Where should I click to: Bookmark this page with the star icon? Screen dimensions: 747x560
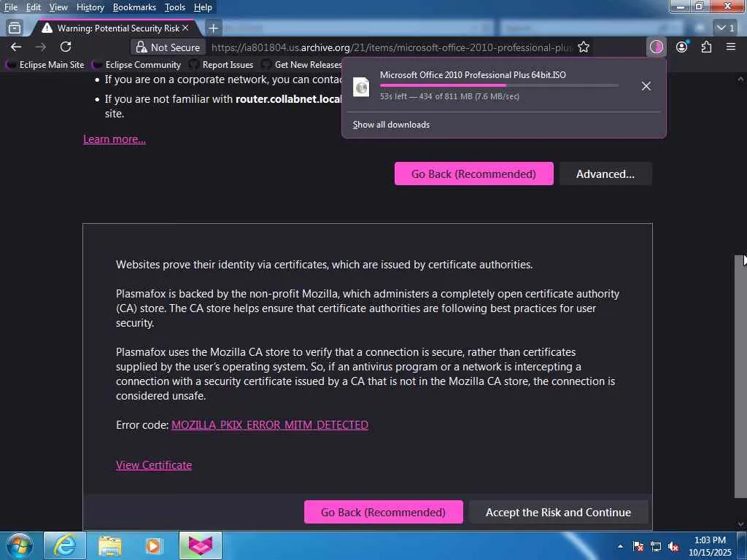(x=584, y=47)
